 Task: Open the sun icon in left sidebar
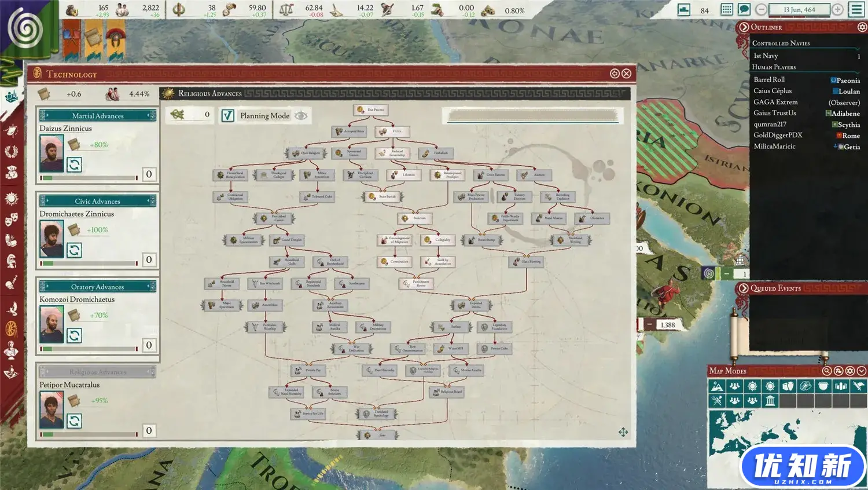[x=11, y=199]
